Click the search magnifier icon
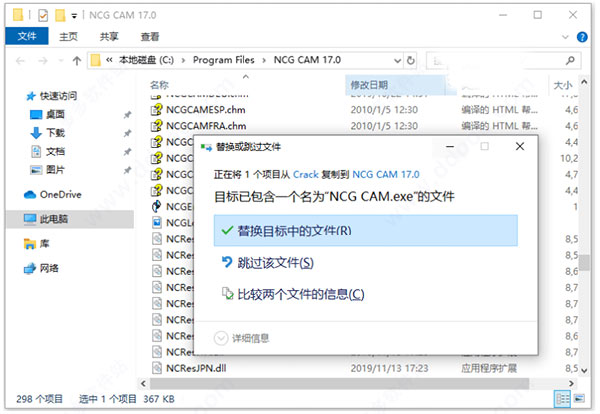 [571, 60]
